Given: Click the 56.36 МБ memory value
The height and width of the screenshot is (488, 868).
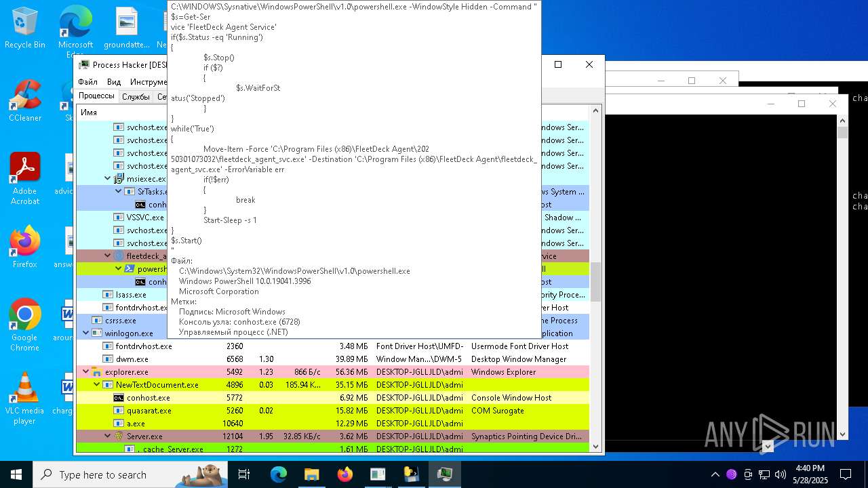Looking at the screenshot, I should tap(351, 372).
